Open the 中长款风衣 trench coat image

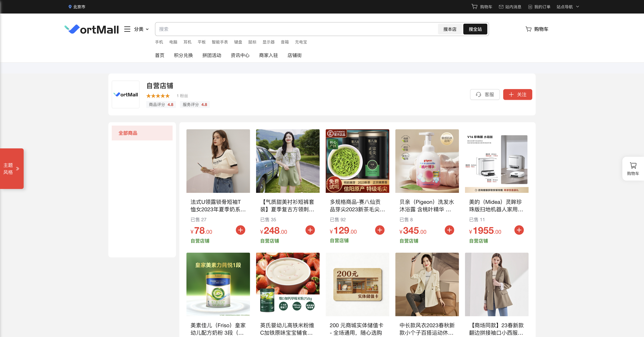427,284
